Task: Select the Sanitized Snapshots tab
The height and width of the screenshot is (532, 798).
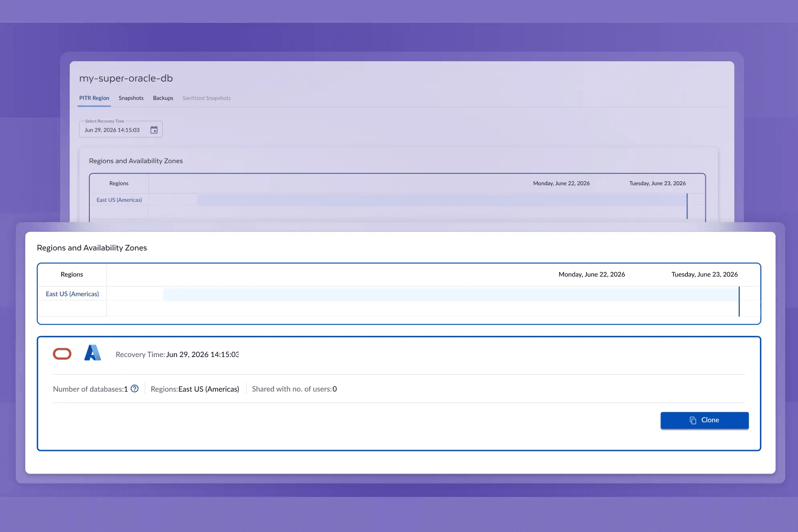Action: pos(207,98)
